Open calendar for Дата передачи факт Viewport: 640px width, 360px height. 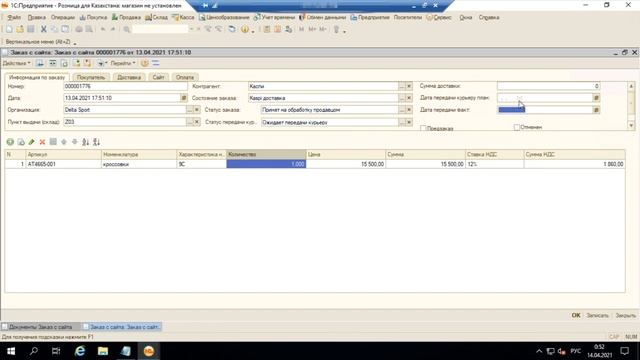pos(596,110)
